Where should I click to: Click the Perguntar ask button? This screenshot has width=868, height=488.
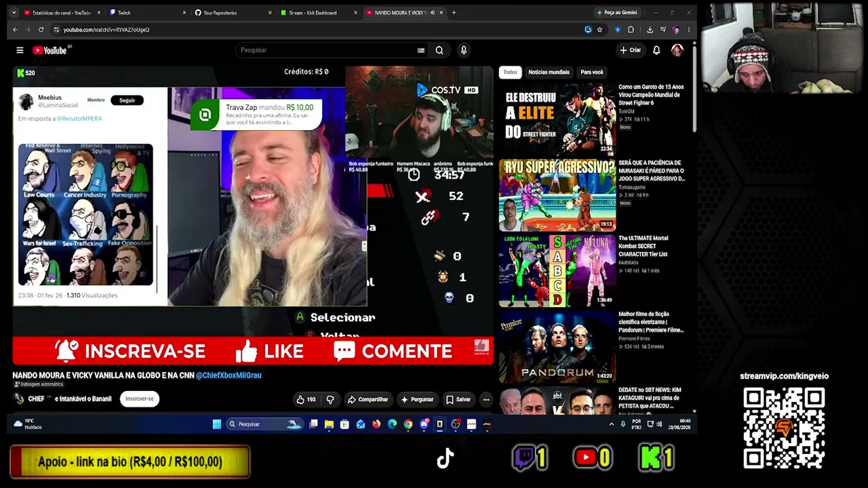click(x=418, y=399)
